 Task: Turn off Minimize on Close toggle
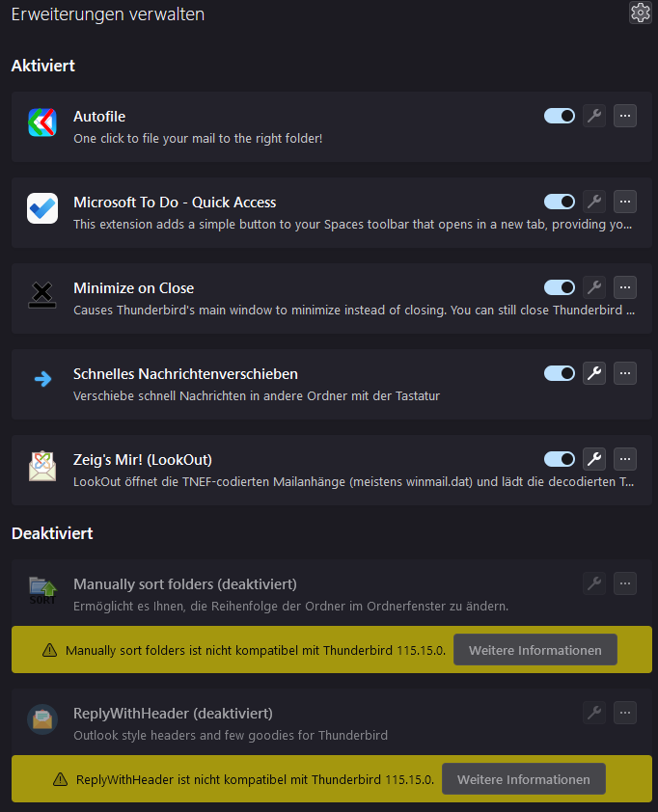560,287
